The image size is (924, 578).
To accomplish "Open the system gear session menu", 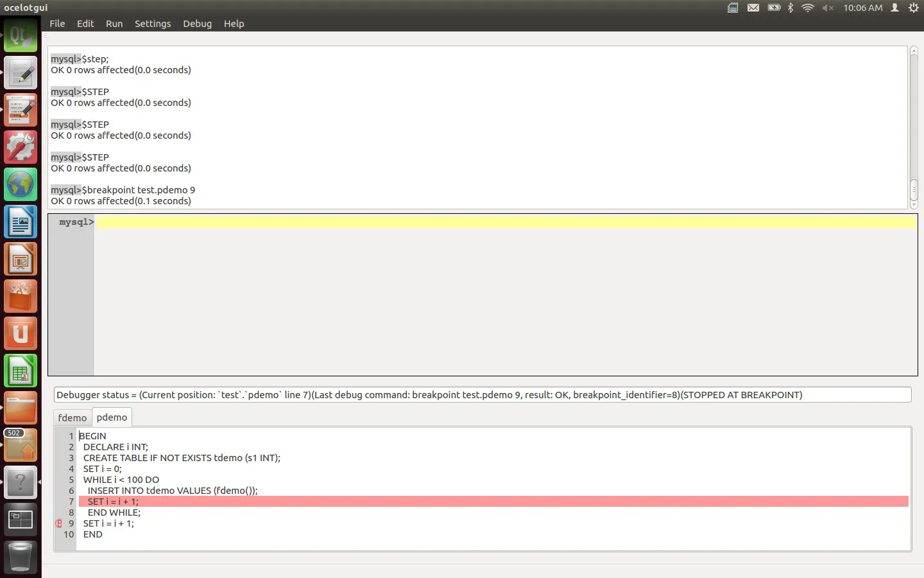I will (914, 8).
